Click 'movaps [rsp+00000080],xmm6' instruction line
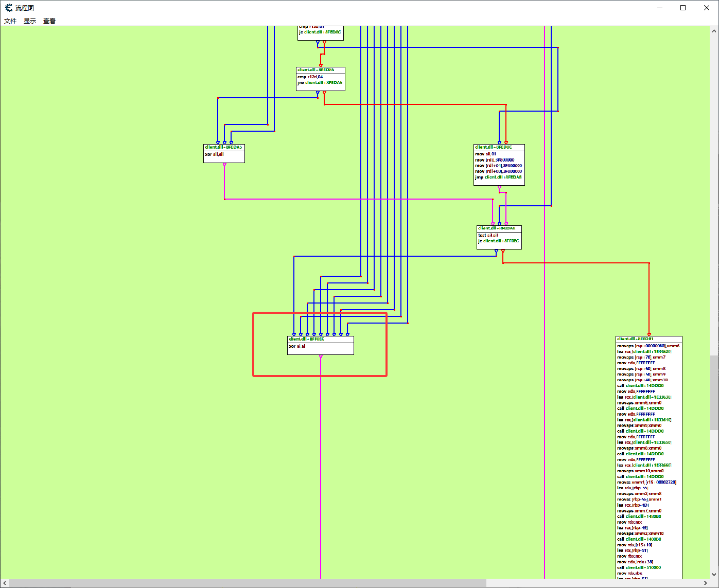Viewport: 719px width, 588px height. (x=648, y=346)
